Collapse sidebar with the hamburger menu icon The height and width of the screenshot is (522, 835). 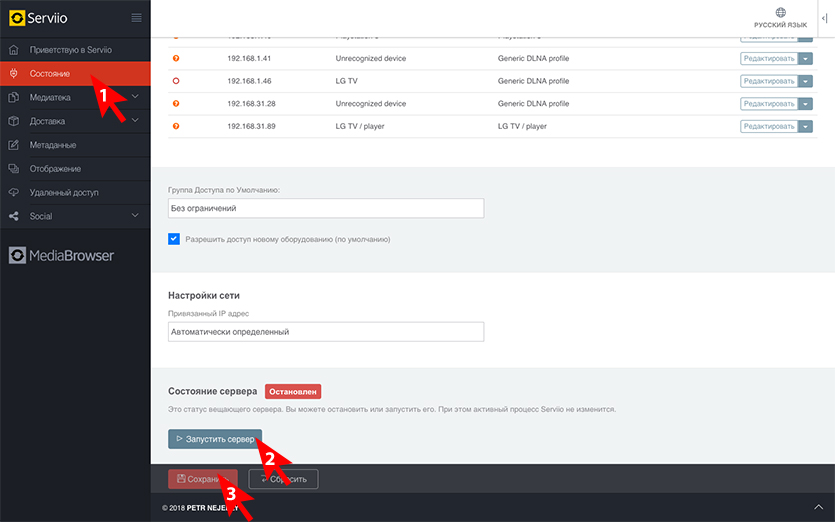coord(136,18)
